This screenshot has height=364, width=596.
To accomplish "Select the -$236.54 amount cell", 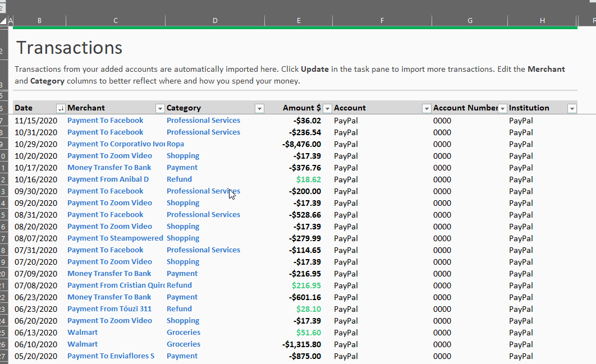I will (305, 132).
